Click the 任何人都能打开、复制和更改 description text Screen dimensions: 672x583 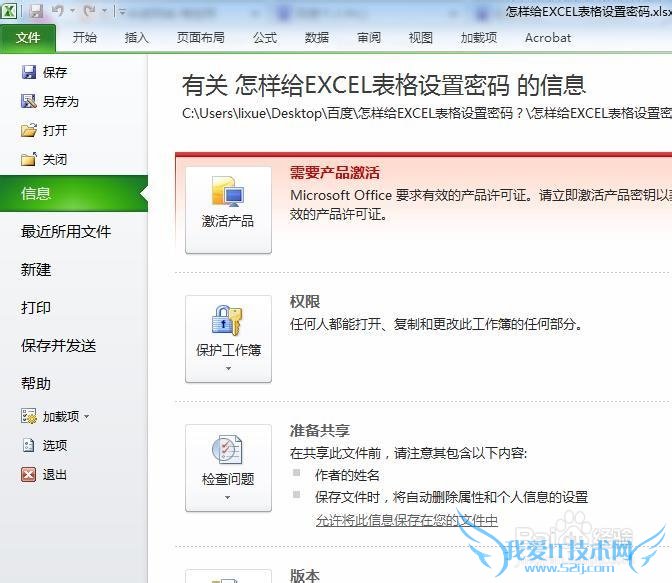point(436,324)
